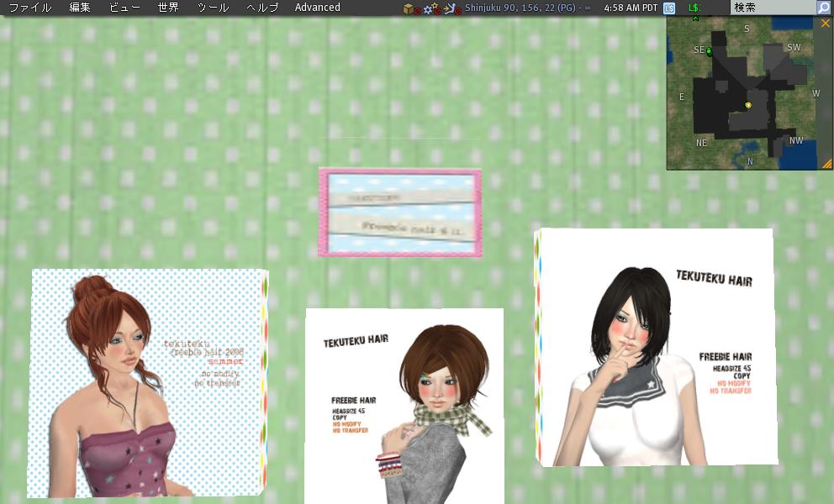The width and height of the screenshot is (834, 504).
Task: Select the pink-framed sign on the wall
Action: pos(400,212)
